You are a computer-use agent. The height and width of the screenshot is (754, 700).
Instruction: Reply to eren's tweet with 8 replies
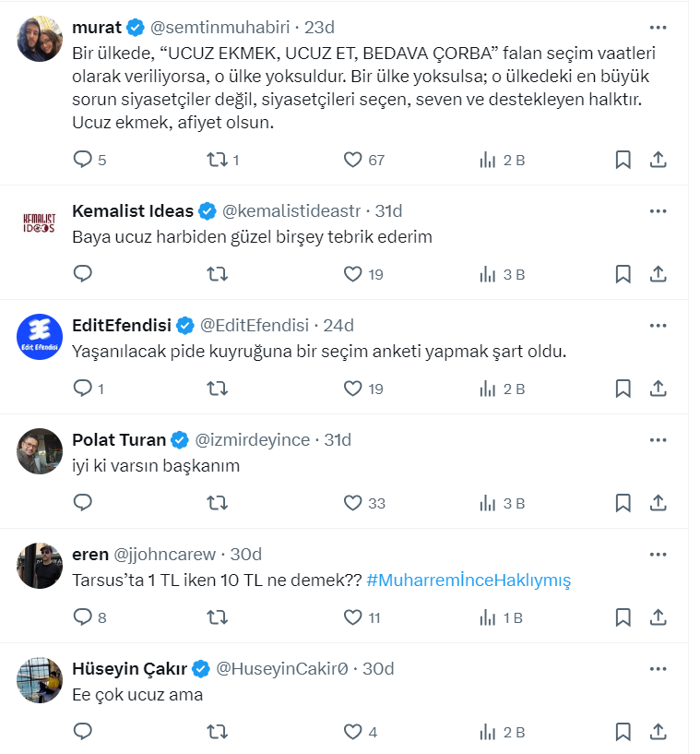(83, 617)
